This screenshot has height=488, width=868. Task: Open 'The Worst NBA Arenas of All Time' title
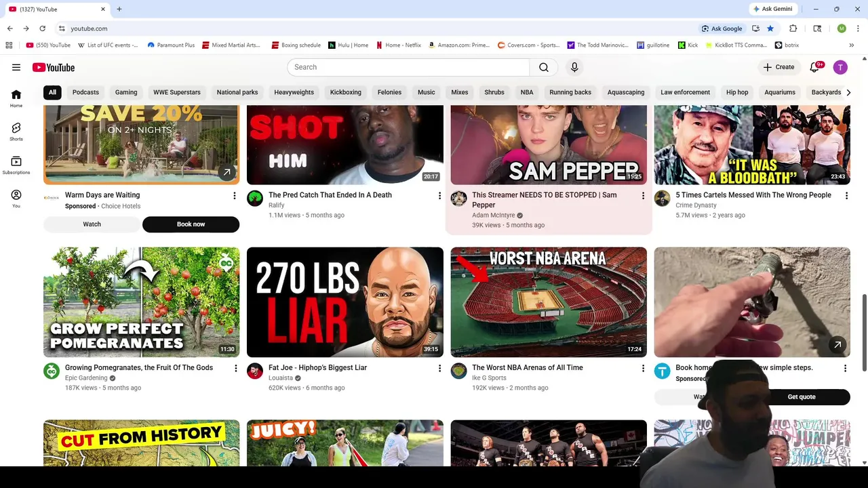(528, 368)
